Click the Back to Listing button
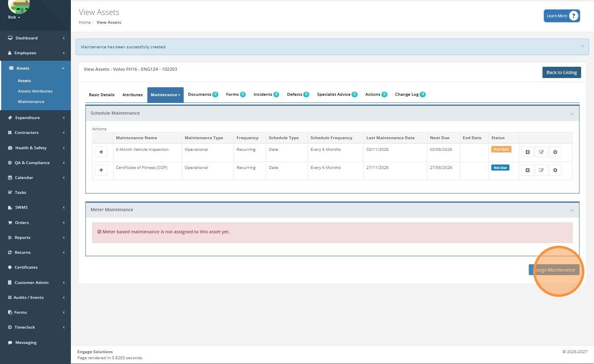594x364 pixels. click(x=561, y=72)
